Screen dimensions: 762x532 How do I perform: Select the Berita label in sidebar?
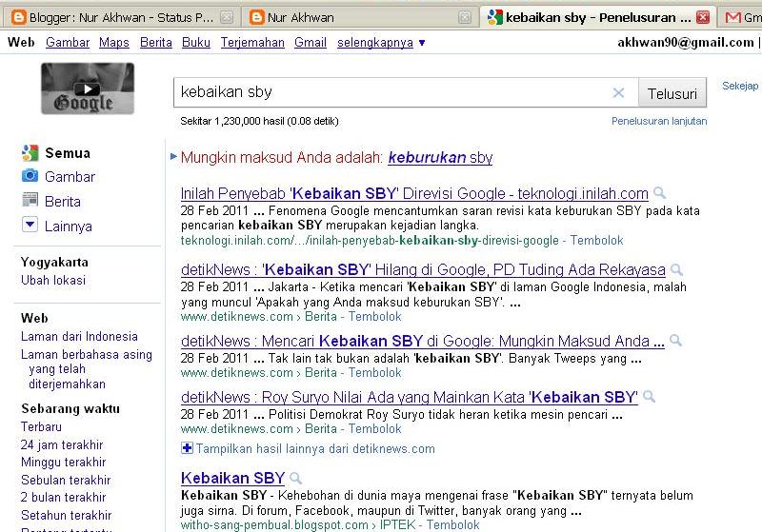[63, 202]
